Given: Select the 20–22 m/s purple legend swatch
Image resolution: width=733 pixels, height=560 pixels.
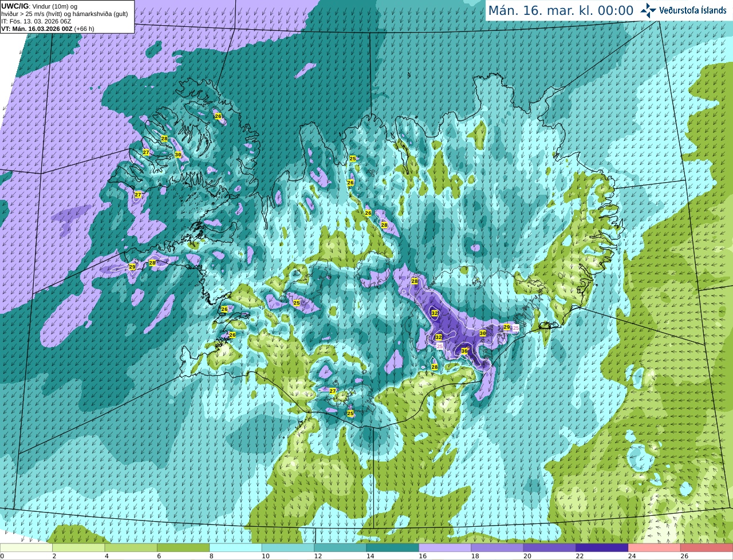Looking at the screenshot, I should [x=550, y=548].
